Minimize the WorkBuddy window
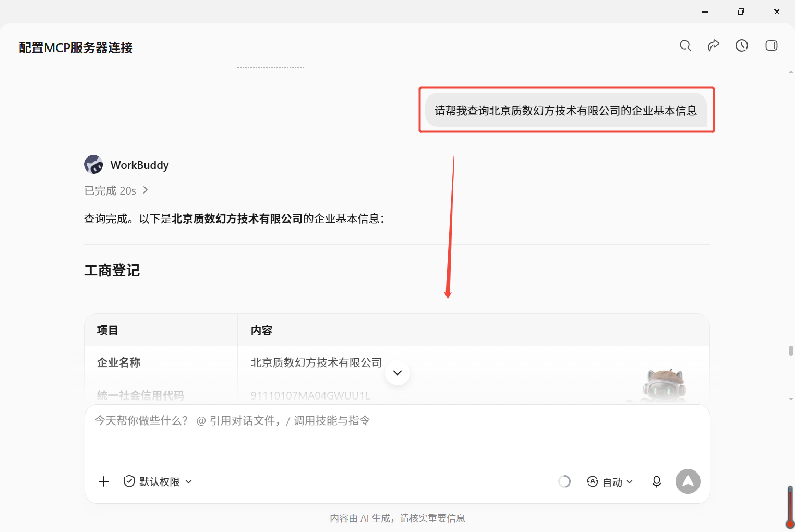The image size is (795, 532). coord(705,11)
